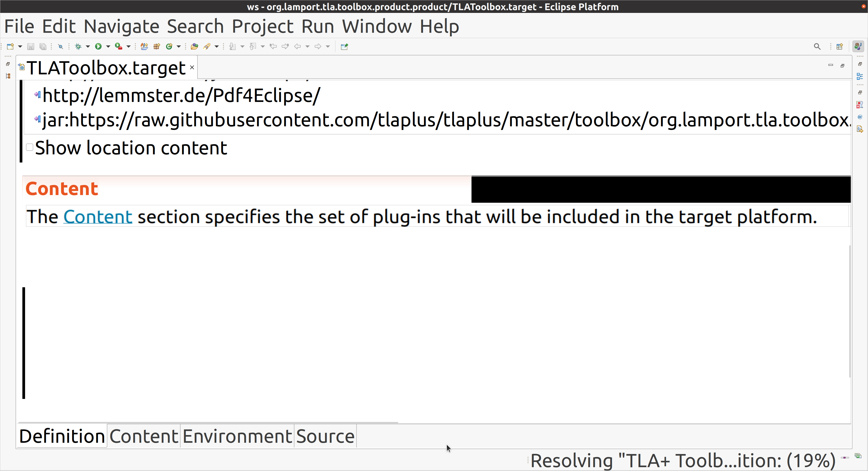
Task: Open the Debug button dropdown arrow
Action: tap(88, 47)
